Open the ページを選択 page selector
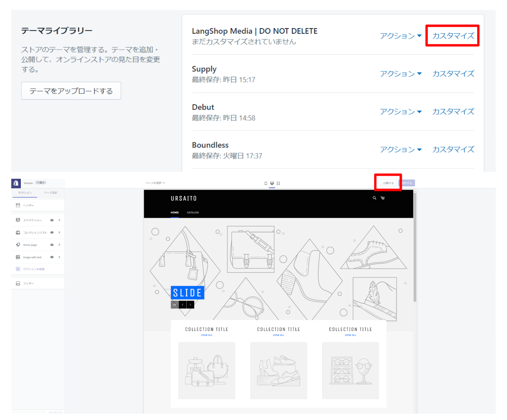507x420 pixels. pos(155,183)
